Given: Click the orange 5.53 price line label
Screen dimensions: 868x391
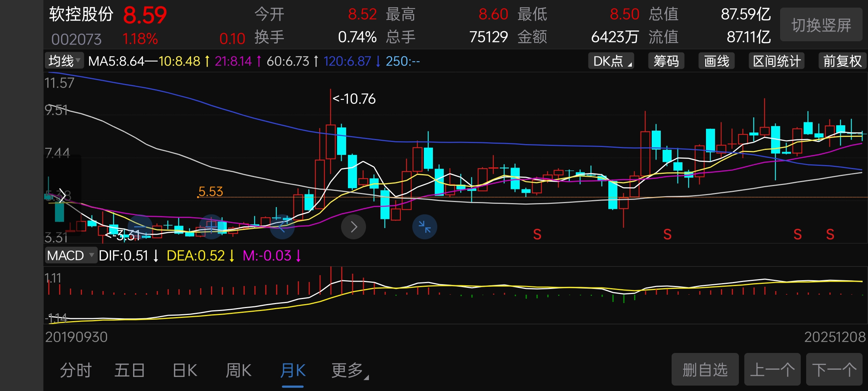Looking at the screenshot, I should click(210, 192).
